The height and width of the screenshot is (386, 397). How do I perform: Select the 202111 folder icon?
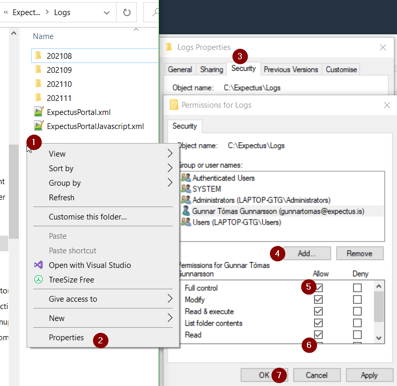[38, 98]
